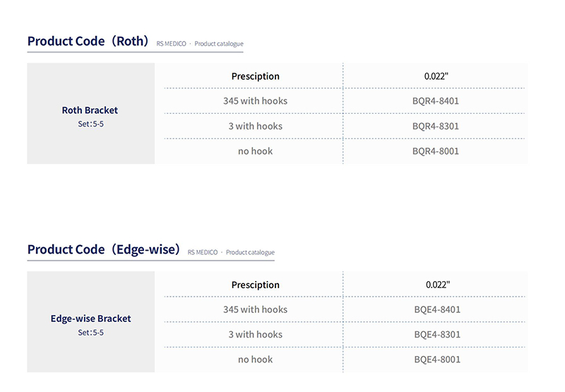Click Product catalogue text beside Edge-wise heading
Screen dimensions: 565x392
[250, 252]
